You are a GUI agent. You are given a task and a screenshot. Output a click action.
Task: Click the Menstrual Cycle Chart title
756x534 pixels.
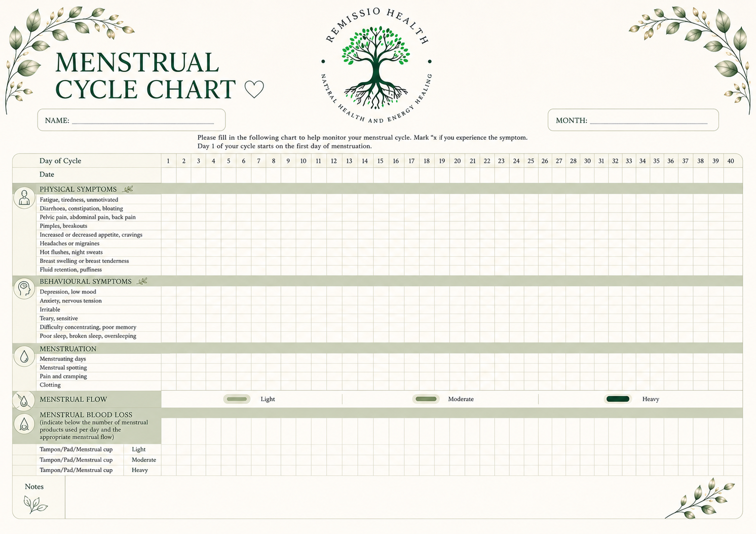point(145,76)
